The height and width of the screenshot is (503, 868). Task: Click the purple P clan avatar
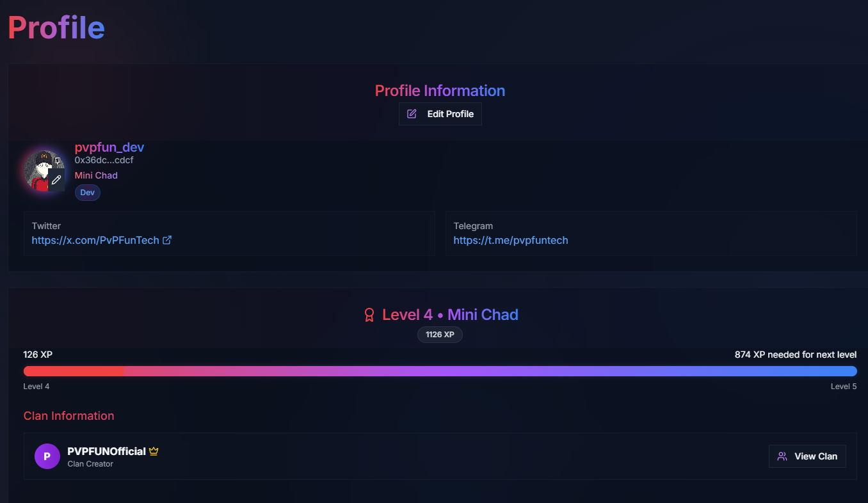click(47, 456)
